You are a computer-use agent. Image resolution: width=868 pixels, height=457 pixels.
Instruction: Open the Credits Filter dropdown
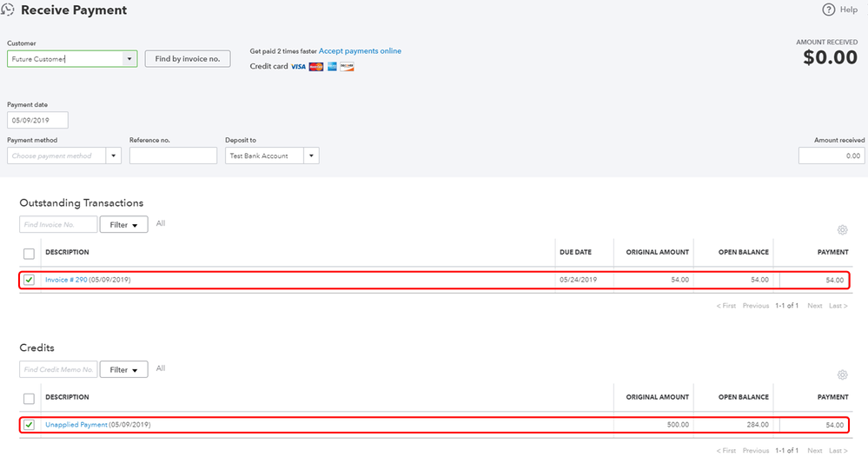coord(123,369)
